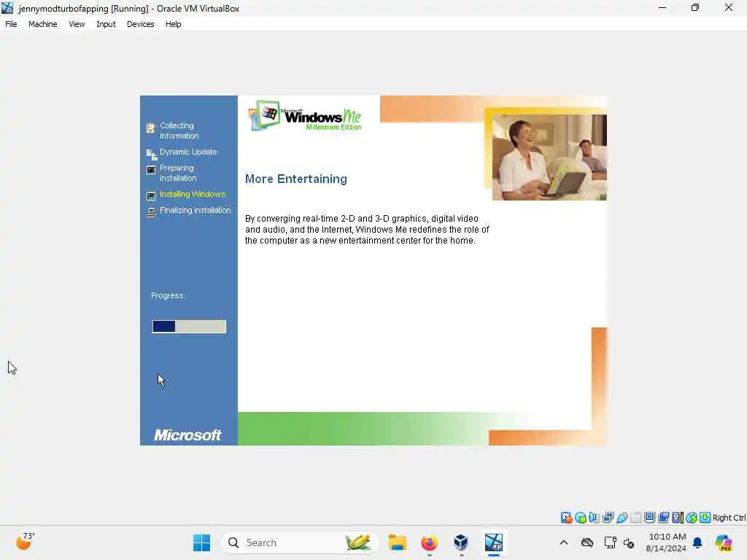This screenshot has height=560, width=747.
Task: Click the CPU virtualization status icon
Action: pyautogui.click(x=678, y=517)
